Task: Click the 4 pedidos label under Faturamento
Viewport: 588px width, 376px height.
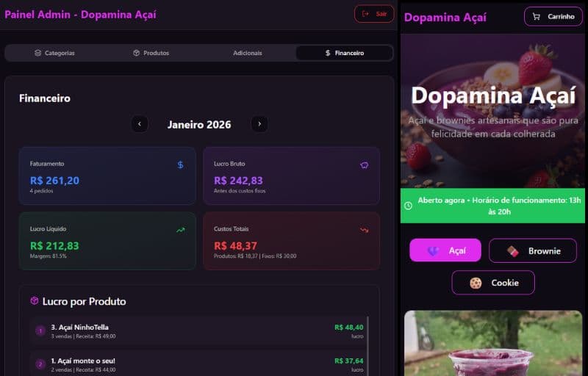Action: click(41, 191)
